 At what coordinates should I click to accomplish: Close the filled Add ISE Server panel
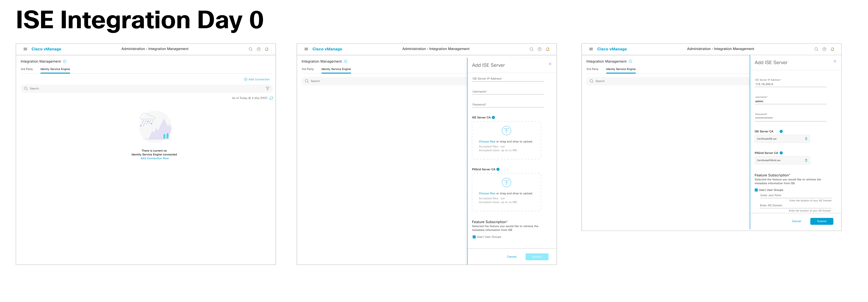[835, 61]
